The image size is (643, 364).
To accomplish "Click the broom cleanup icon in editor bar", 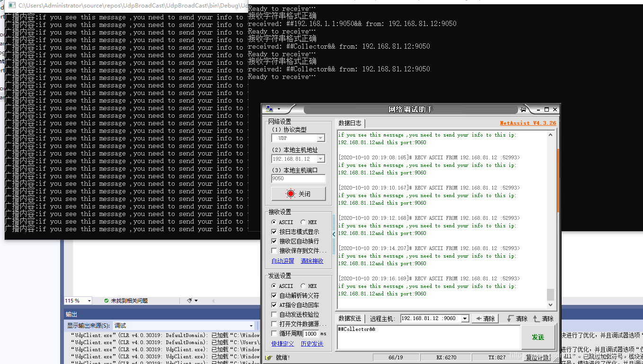I will [x=190, y=301].
